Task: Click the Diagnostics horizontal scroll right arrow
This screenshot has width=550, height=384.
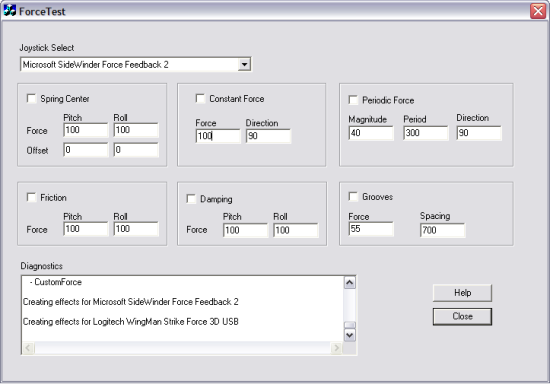Action: pyautogui.click(x=336, y=348)
